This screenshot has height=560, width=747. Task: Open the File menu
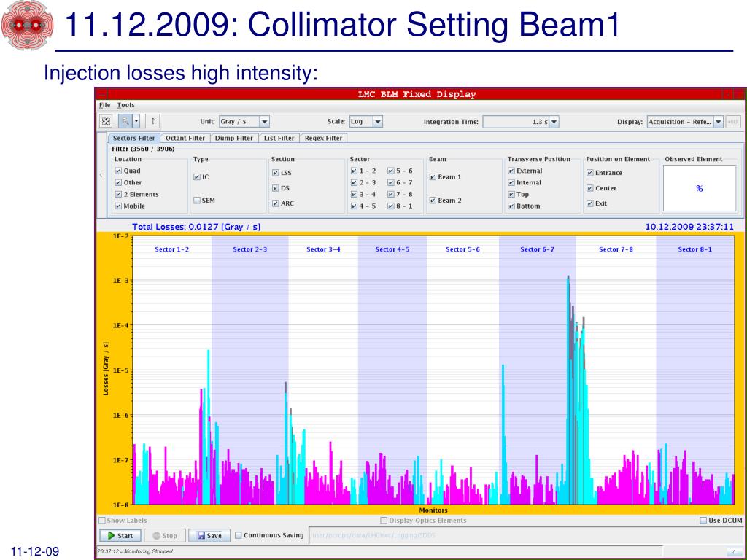pyautogui.click(x=104, y=105)
